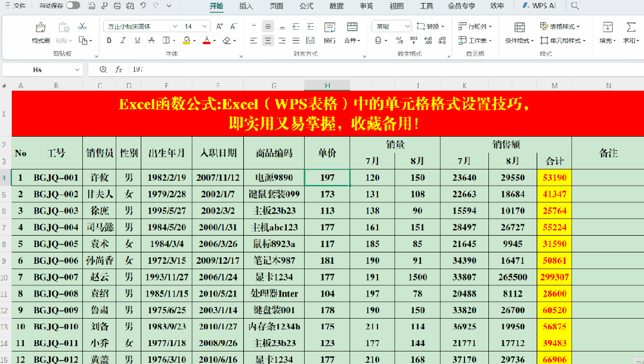Switch to the 视图 tab
Image resolution: width=644 pixels, height=364 pixels.
[397, 6]
